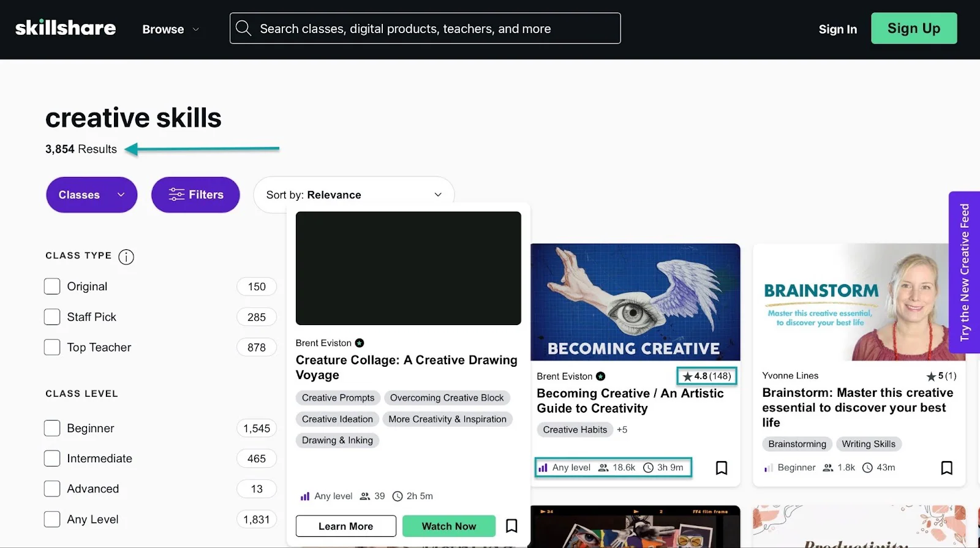This screenshot has height=548, width=980.
Task: Click Brent Eviston's badge on Becoming Creative
Action: point(600,376)
